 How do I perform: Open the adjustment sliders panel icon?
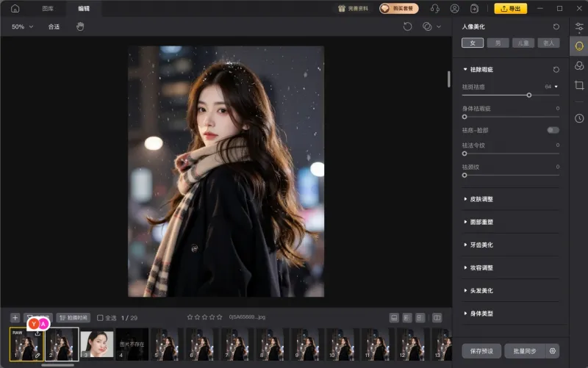click(x=579, y=26)
